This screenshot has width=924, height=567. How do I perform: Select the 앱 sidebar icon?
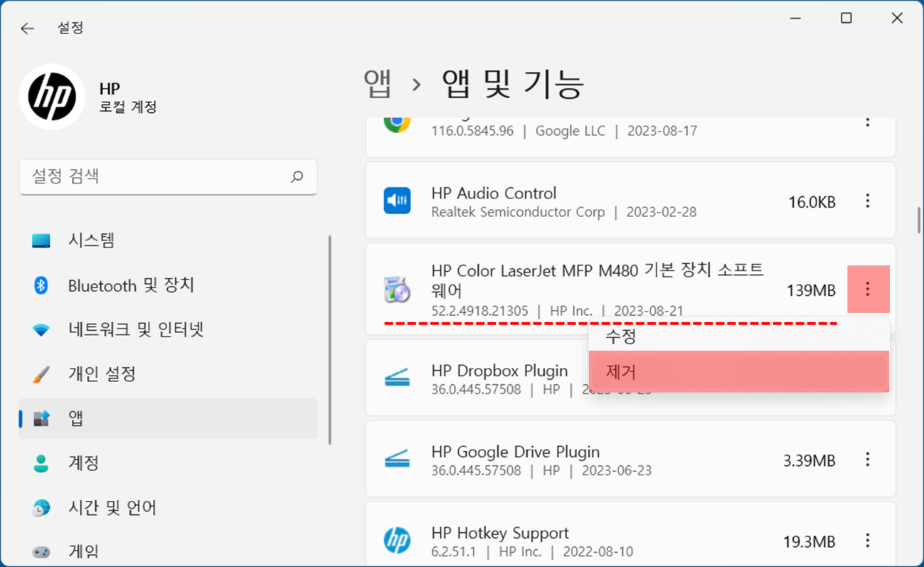[41, 418]
